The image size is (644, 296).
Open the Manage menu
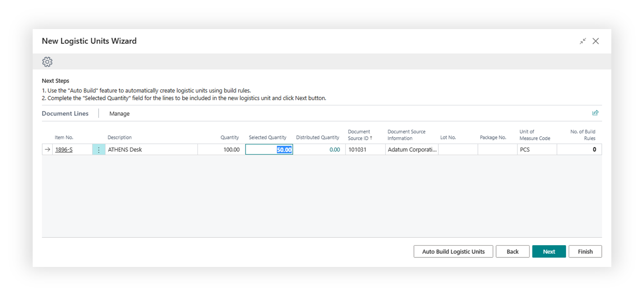(119, 113)
